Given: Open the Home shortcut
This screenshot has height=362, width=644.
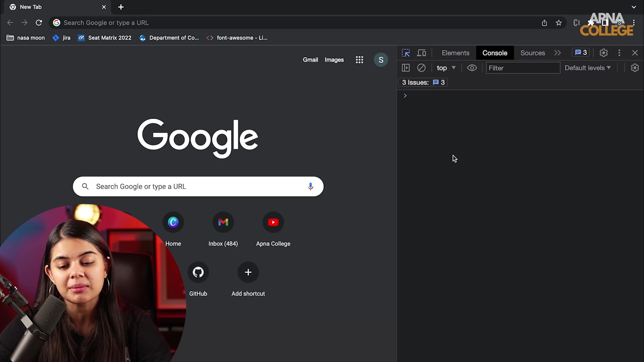Looking at the screenshot, I should [173, 229].
